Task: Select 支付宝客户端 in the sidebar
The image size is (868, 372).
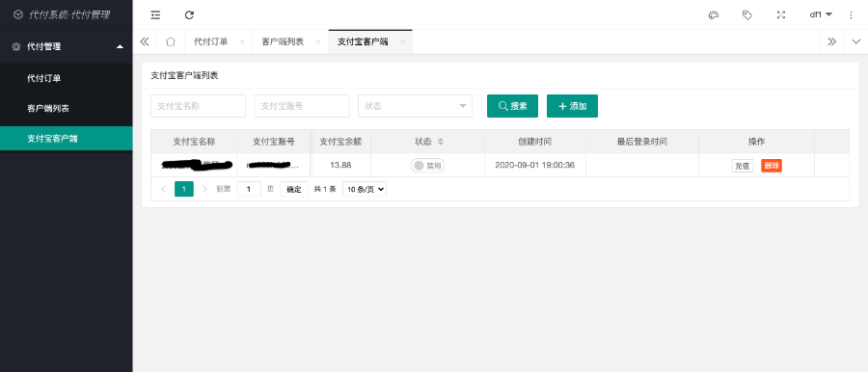Action: coord(66,139)
